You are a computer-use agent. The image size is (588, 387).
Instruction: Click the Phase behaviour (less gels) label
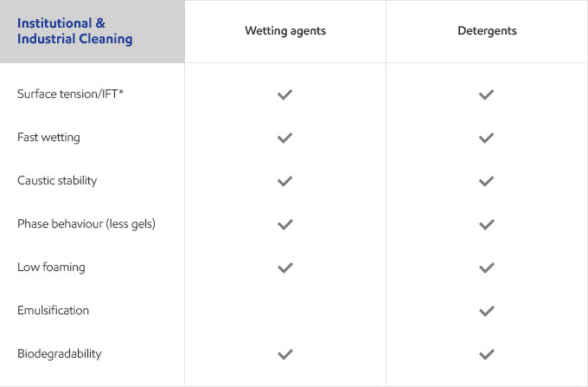86,223
